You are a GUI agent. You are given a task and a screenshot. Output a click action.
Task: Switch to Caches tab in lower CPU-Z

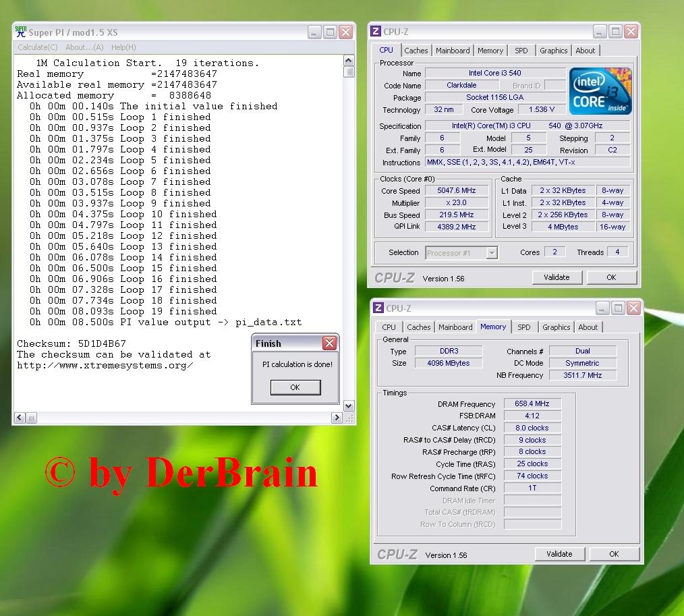(x=419, y=327)
